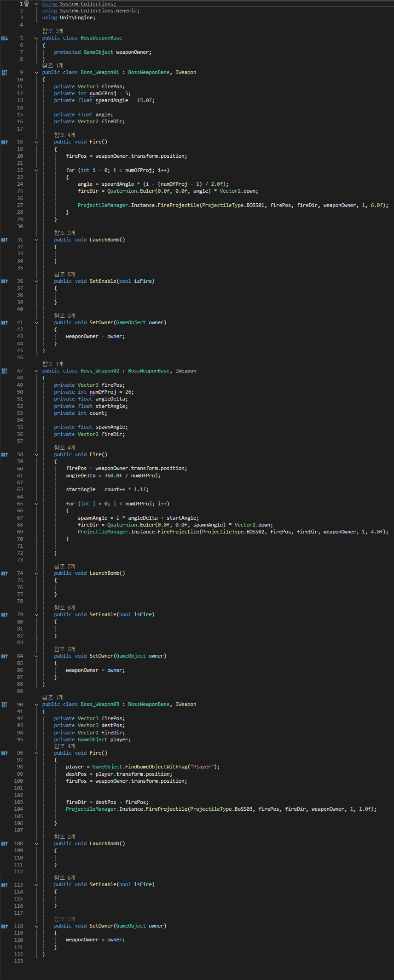Screen dimensions: 394x980
Task: Collapse SetOwner method at line 118
Action: [36, 926]
